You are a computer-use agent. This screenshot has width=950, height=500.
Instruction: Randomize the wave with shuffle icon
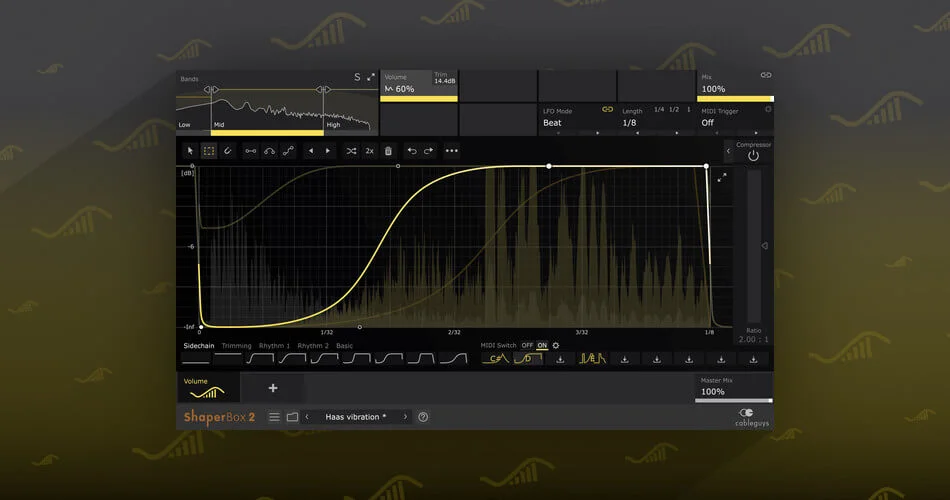click(x=351, y=151)
